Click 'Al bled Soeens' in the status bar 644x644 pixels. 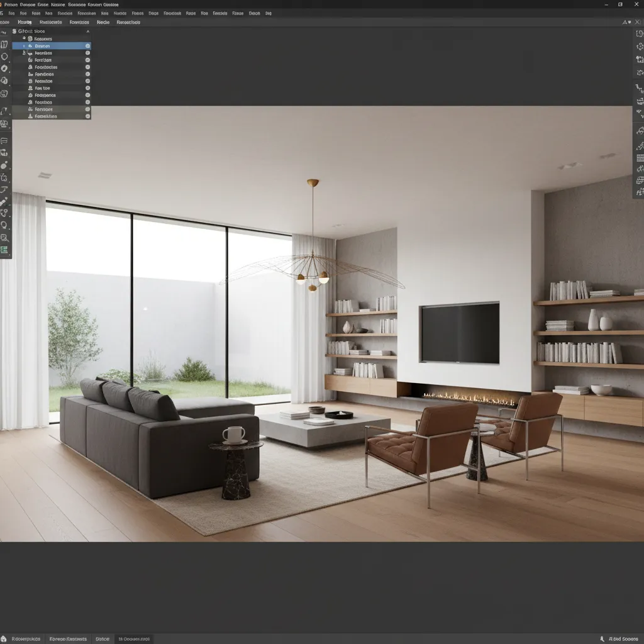623,639
